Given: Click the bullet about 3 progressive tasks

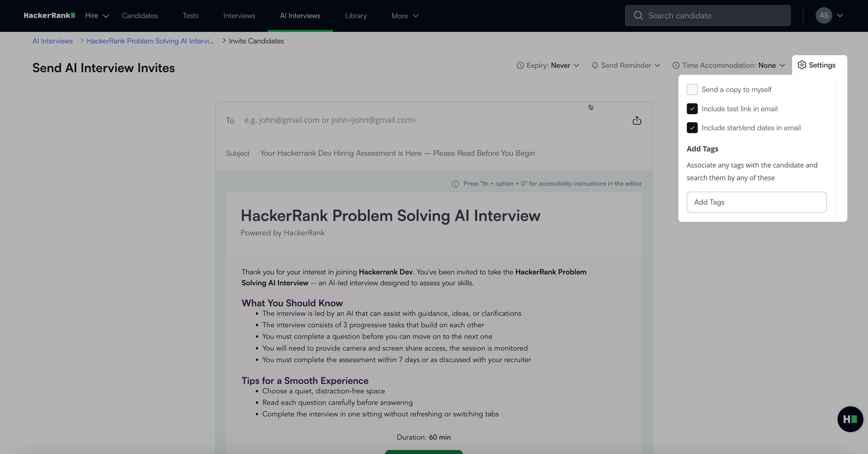Looking at the screenshot, I should [x=373, y=325].
